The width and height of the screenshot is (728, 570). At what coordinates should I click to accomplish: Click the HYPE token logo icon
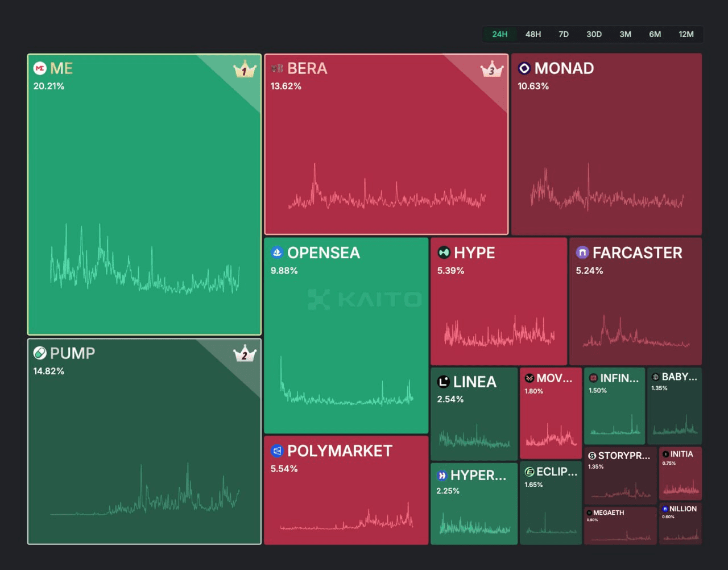click(444, 253)
